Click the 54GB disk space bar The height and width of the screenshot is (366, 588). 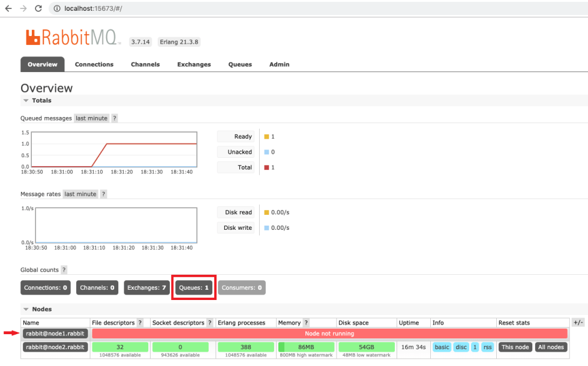coord(367,347)
